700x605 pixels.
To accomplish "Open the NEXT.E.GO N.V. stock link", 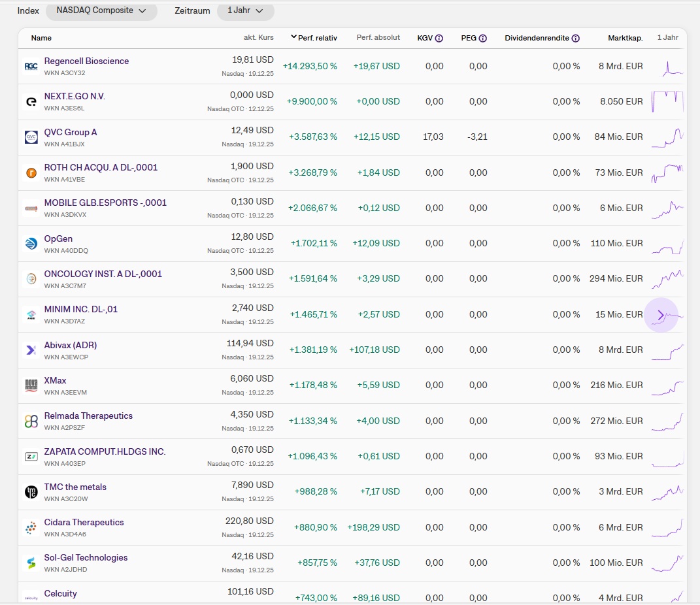I will [x=75, y=96].
